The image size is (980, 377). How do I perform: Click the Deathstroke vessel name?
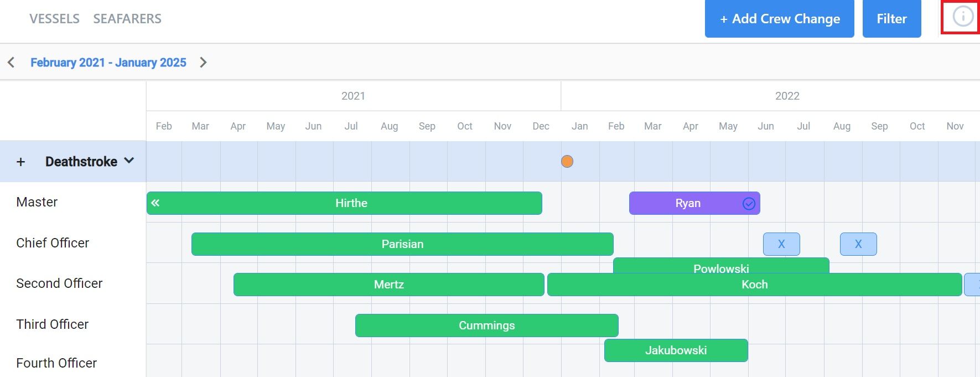[x=81, y=162]
